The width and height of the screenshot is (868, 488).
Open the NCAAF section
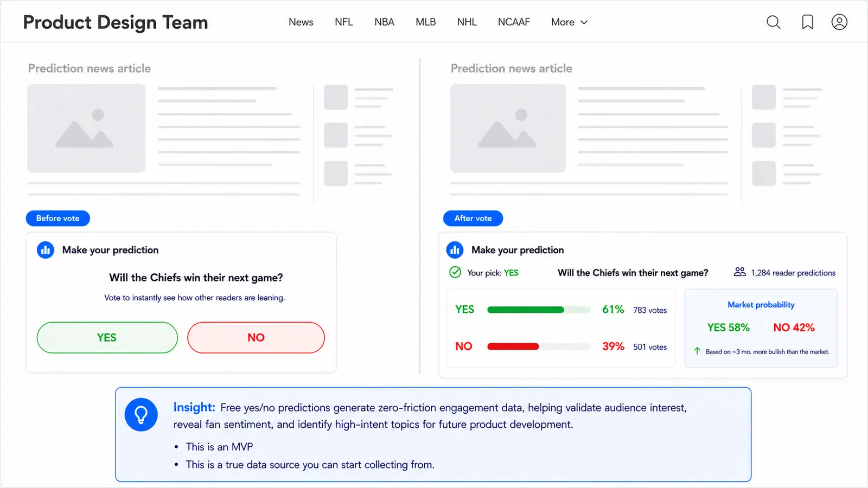tap(514, 22)
